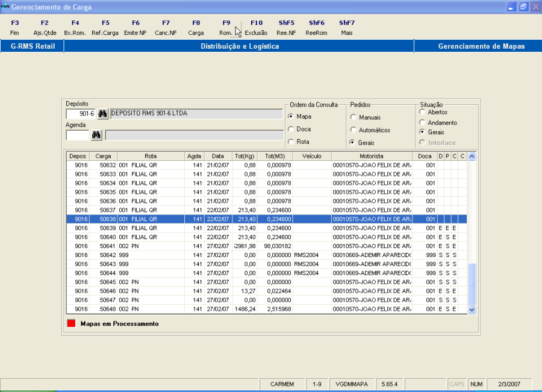Click the DEPOSITO RMS 901-6 LTDA field
542x392 pixels.
[x=196, y=114]
